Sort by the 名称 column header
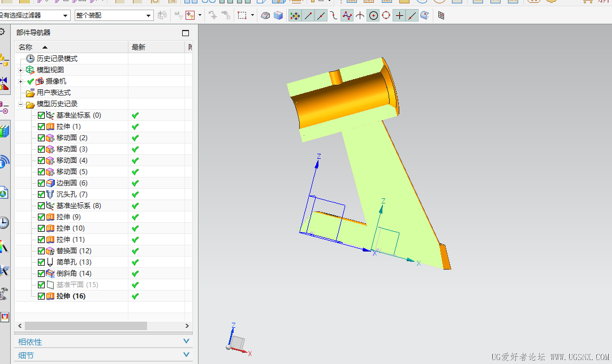 pos(71,47)
